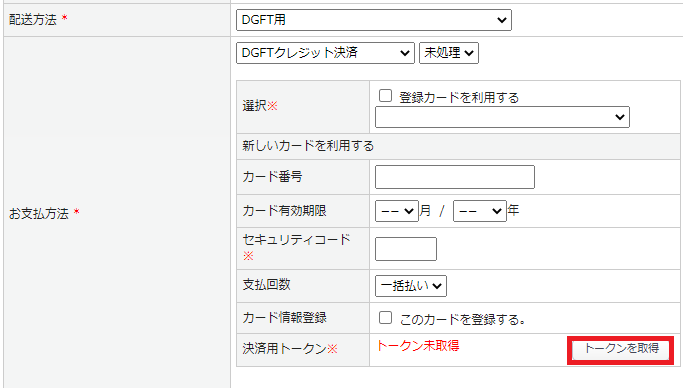This screenshot has width=683, height=388.
Task: Click the カード番号 input field
Action: 455,177
